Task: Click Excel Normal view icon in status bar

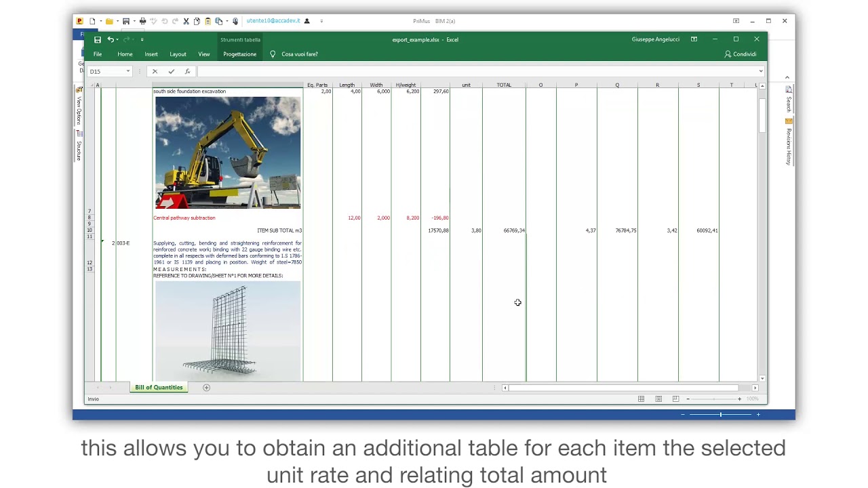Action: coord(641,399)
